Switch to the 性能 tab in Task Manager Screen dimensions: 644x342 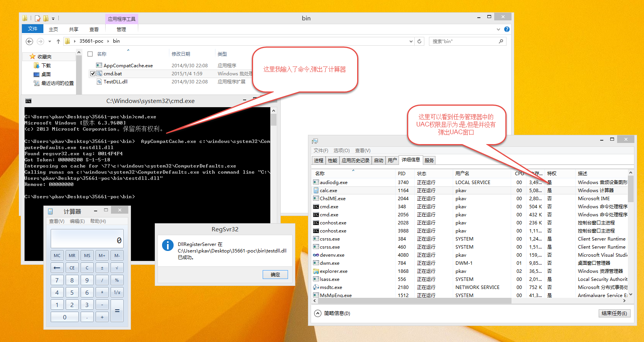click(x=333, y=160)
